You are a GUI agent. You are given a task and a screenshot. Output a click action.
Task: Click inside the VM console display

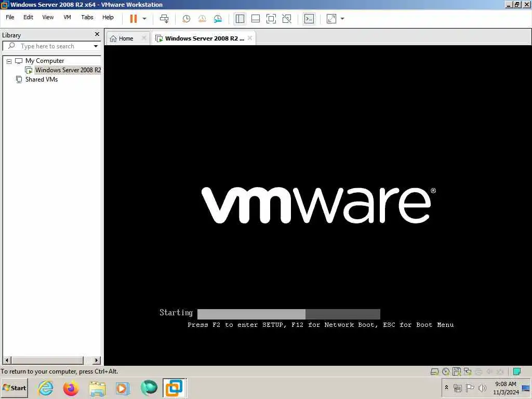pyautogui.click(x=318, y=205)
